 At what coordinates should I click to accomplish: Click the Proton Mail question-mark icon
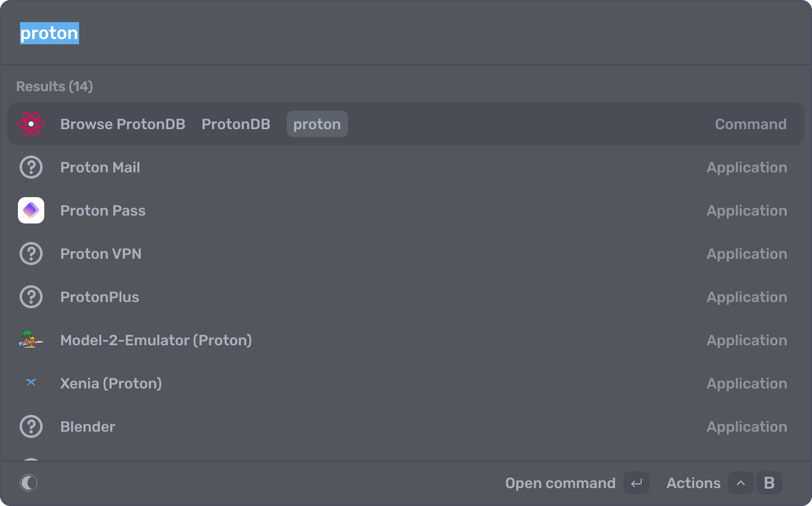pyautogui.click(x=31, y=167)
